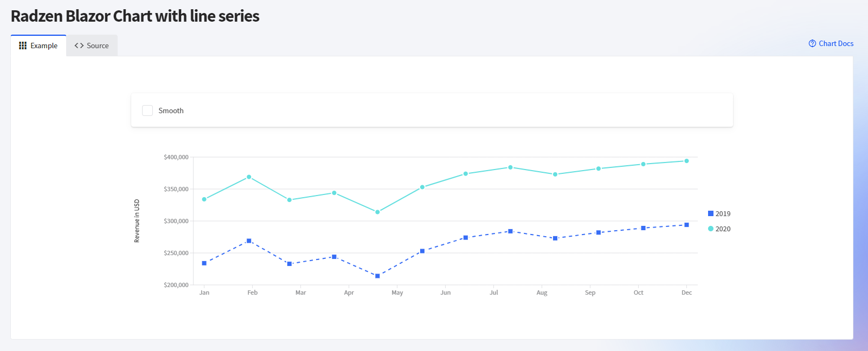
Task: Click the 2019 blue square legend marker
Action: (x=711, y=213)
